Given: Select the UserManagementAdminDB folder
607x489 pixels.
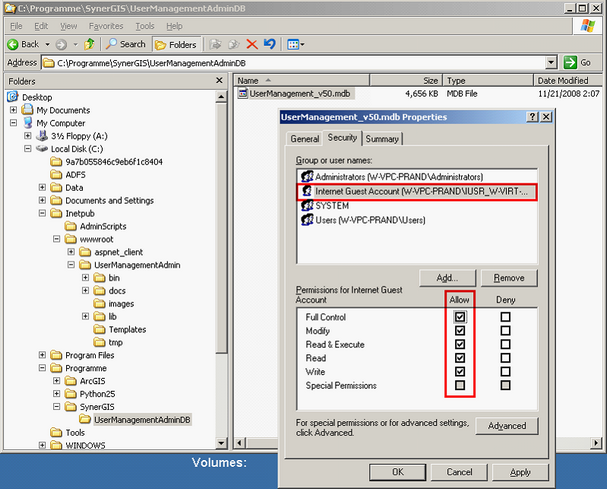Looking at the screenshot, I should tap(135, 420).
